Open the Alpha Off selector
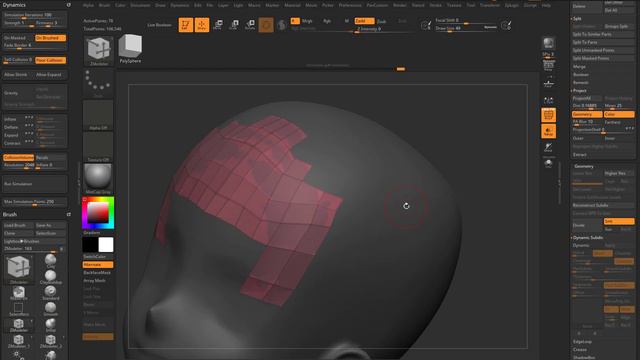Viewport: 640px width, 360px height. tap(98, 116)
